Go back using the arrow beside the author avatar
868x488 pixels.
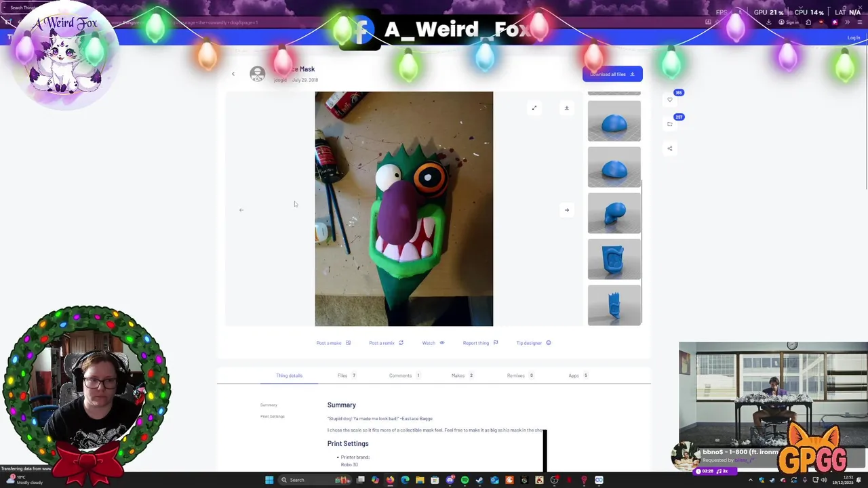point(233,74)
